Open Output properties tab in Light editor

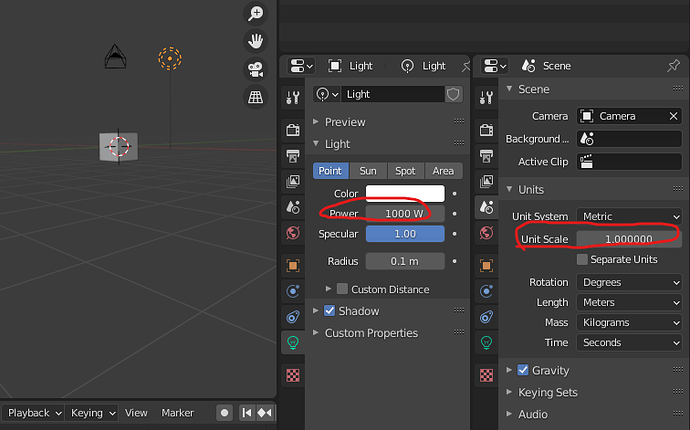click(293, 156)
